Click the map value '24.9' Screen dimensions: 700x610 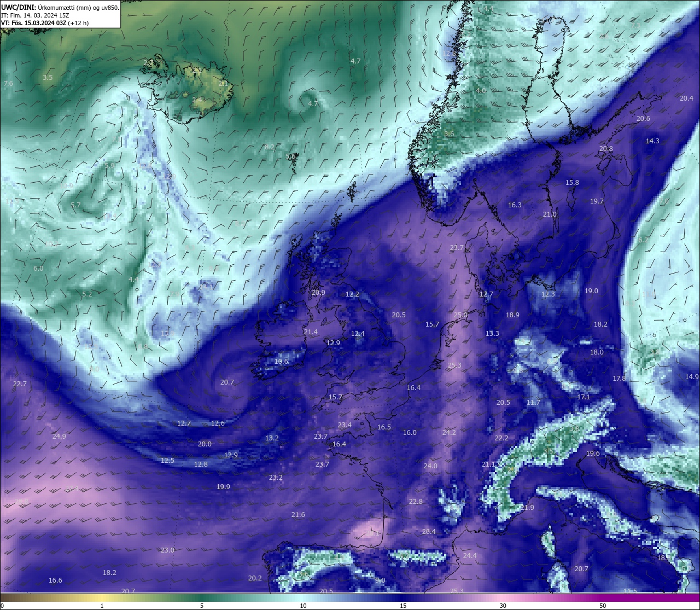[x=59, y=437]
